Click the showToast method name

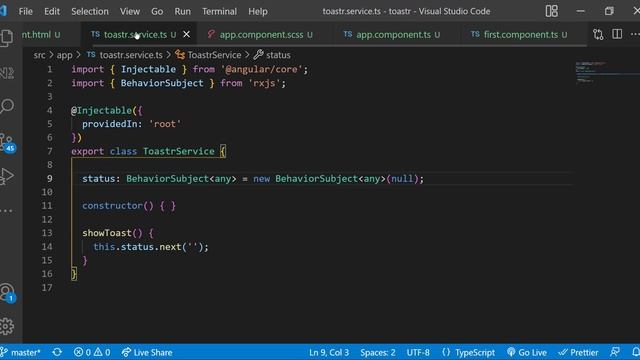click(107, 233)
